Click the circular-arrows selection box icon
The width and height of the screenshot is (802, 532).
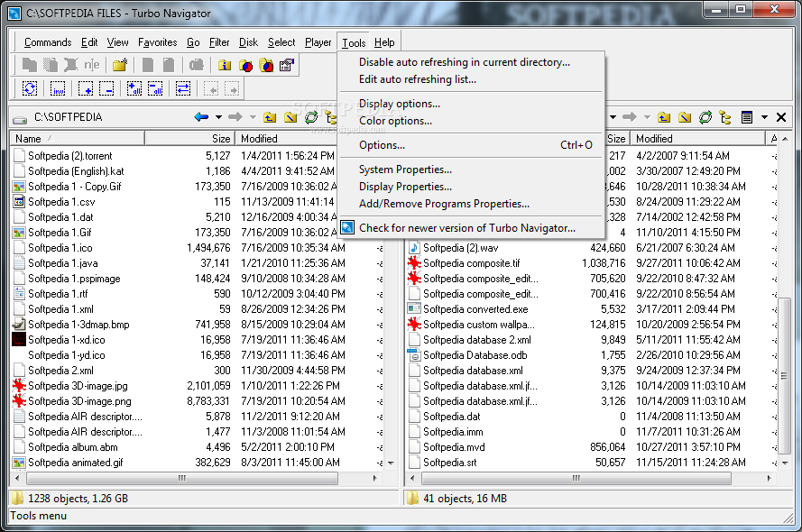pyautogui.click(x=30, y=88)
